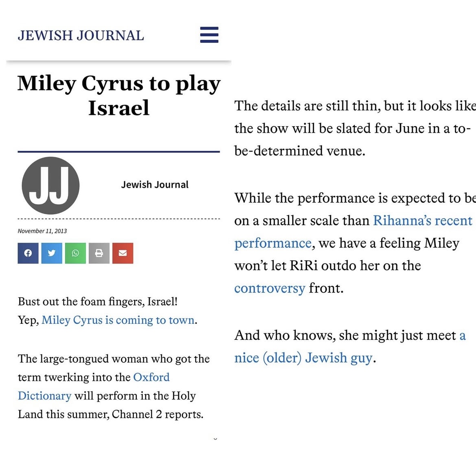
Task: Open 'Miley Cyrus is coming to town' link
Action: (x=118, y=320)
